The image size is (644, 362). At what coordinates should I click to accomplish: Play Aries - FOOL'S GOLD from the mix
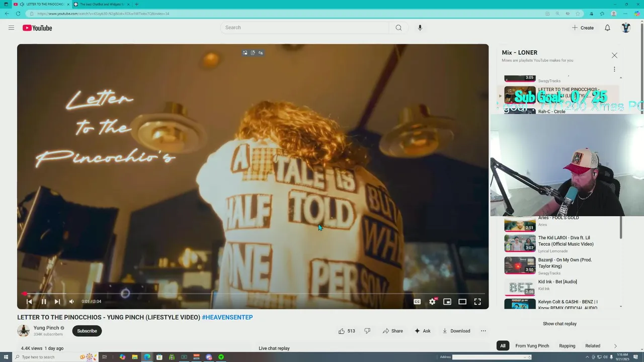pos(558,224)
